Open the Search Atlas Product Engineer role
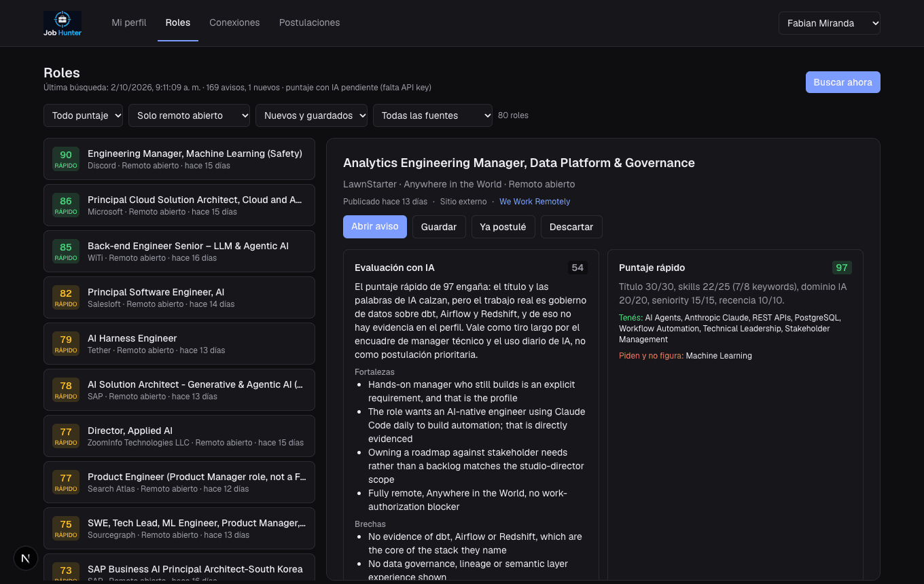The image size is (924, 584). point(179,482)
